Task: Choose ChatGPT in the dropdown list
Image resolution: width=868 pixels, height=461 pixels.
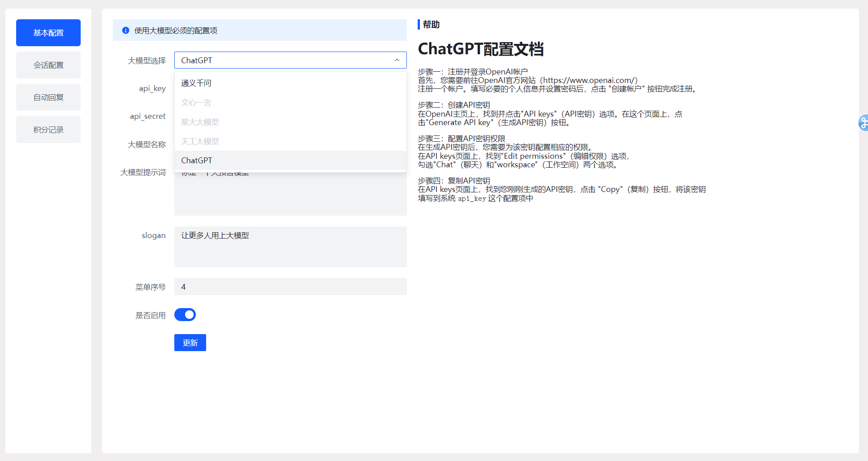Action: [x=197, y=161]
